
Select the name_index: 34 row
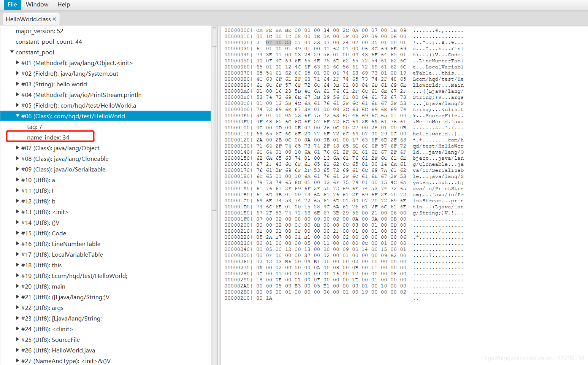coord(48,137)
